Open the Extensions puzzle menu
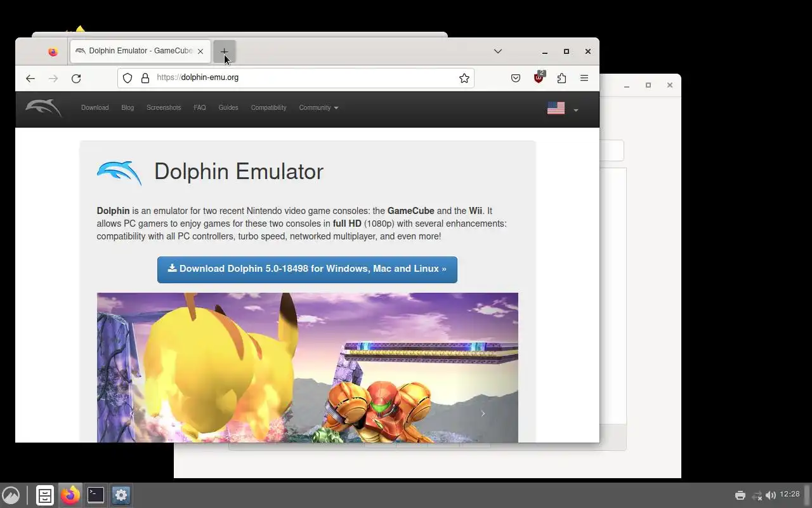812x508 pixels. (561, 78)
